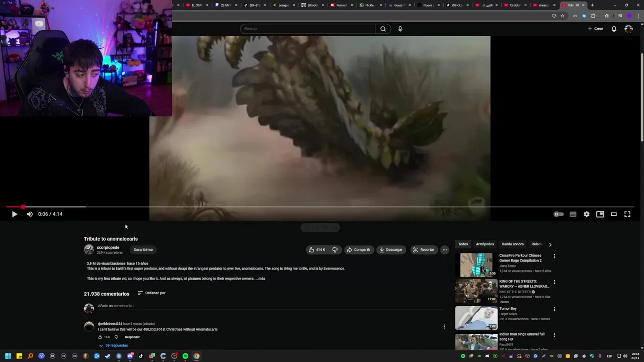Dislike the video thumbs down
644x362 pixels.
(335, 250)
